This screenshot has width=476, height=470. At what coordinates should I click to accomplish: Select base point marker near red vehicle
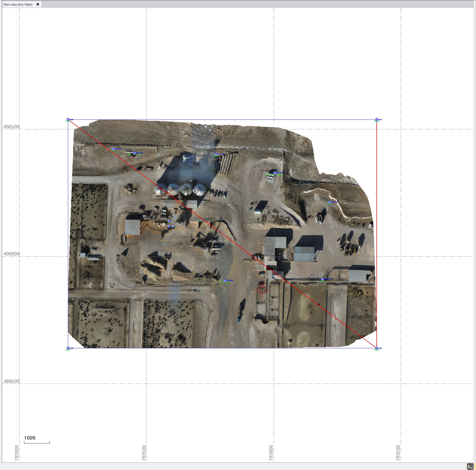coord(134,153)
